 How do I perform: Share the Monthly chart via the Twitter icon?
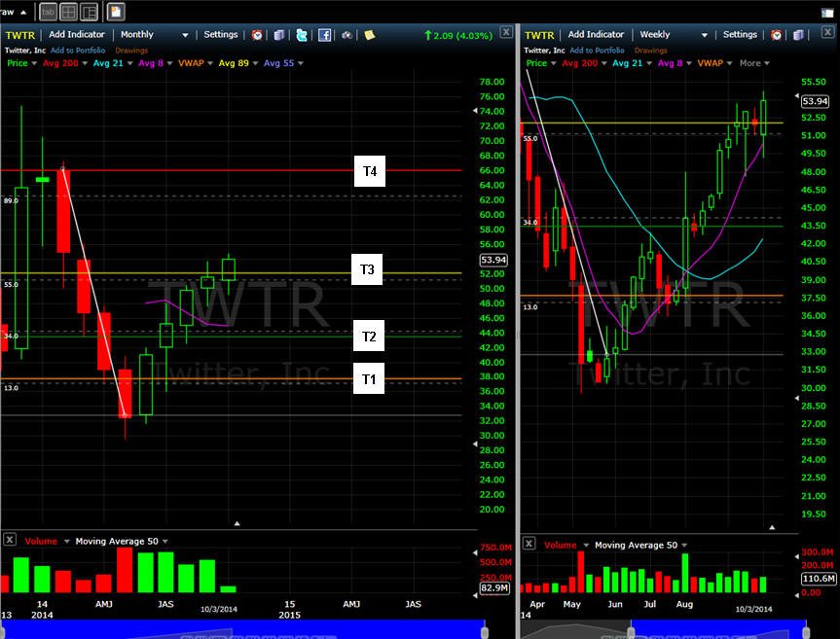coord(302,35)
